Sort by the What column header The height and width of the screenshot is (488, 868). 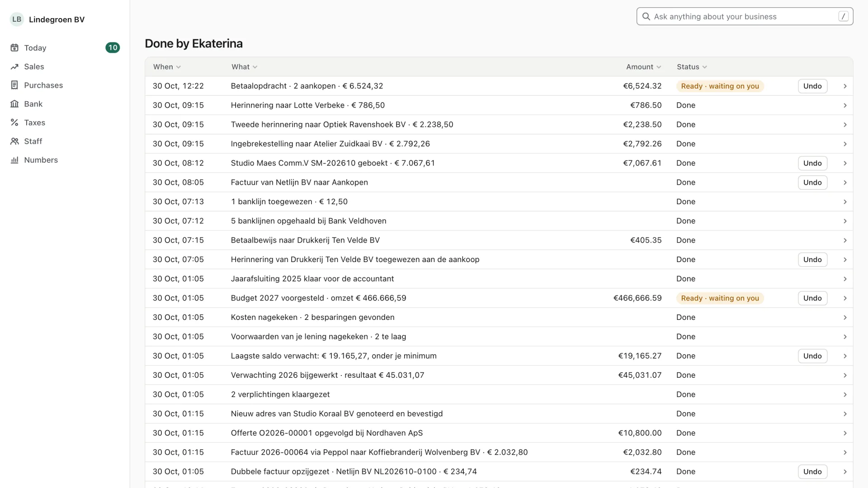[x=244, y=67]
